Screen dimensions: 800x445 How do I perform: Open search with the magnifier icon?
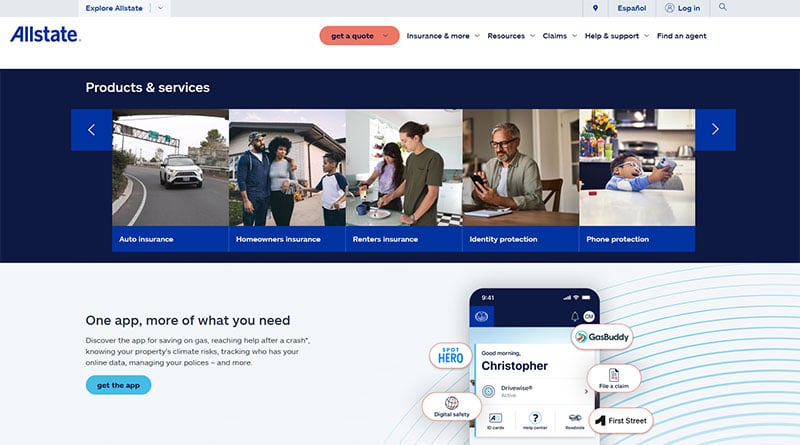click(723, 7)
